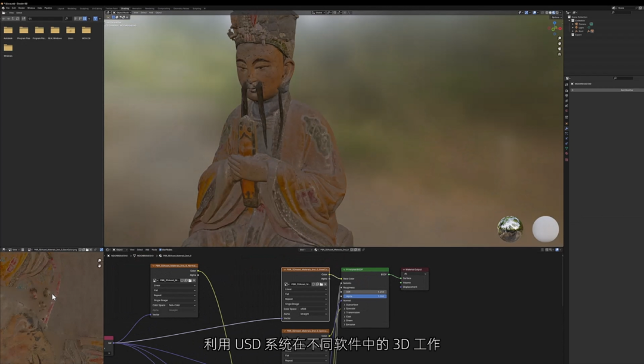
Task: Toggle camera view icon in viewport
Action: [x=559, y=49]
